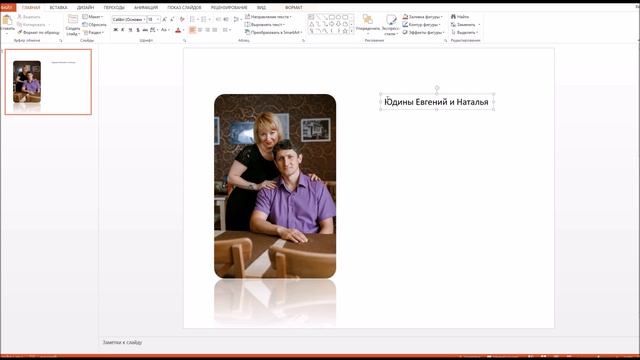Open the File (ФАЙЛ) tab
640x360 pixels.
click(8, 7)
